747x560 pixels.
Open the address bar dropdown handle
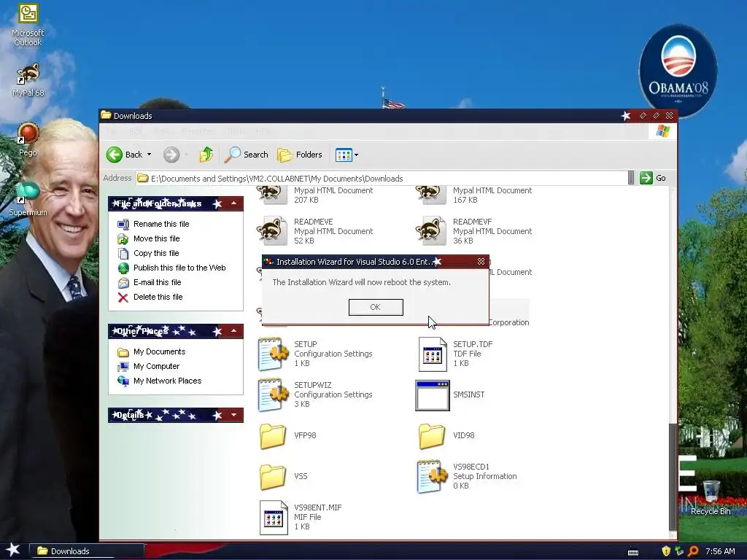[x=631, y=178]
